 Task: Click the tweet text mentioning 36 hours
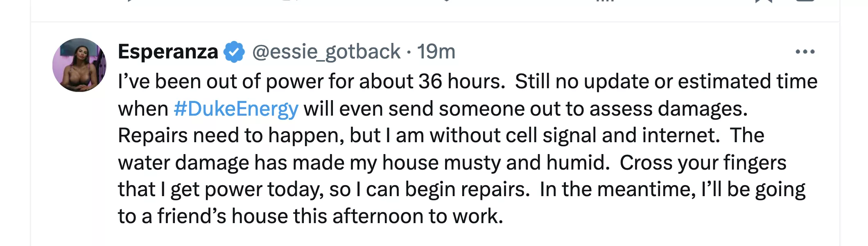click(x=311, y=81)
